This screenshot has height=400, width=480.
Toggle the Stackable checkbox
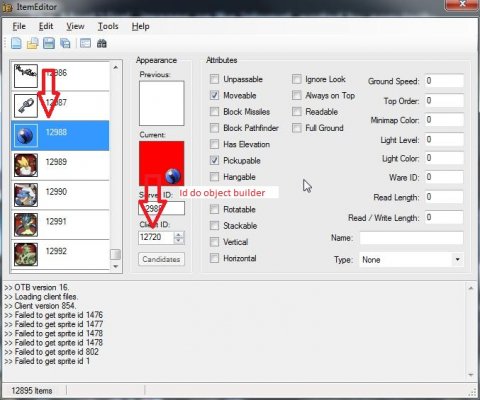click(x=214, y=226)
